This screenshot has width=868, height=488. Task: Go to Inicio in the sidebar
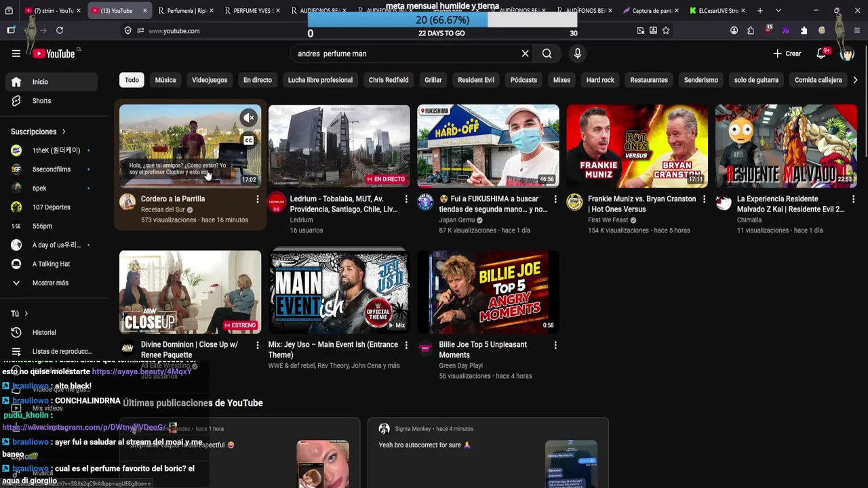pyautogui.click(x=52, y=81)
